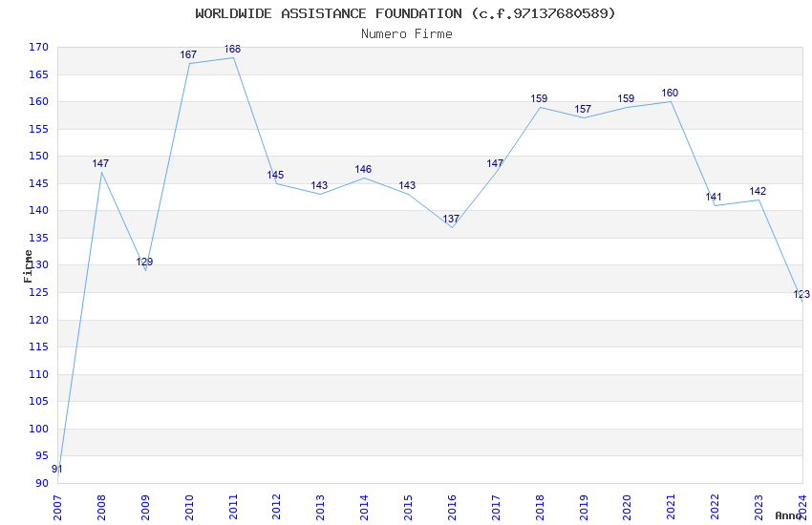This screenshot has height=525, width=812.
Task: Click the 2007 year tick on x-axis
Action: pos(57,508)
